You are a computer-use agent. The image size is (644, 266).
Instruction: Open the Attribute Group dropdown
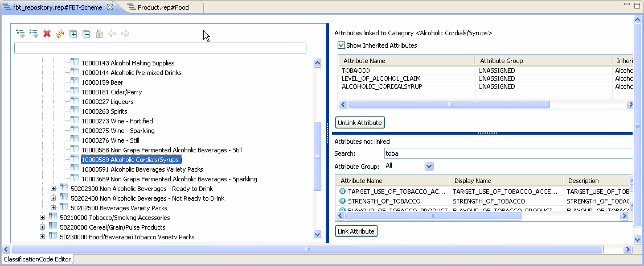coord(429,167)
